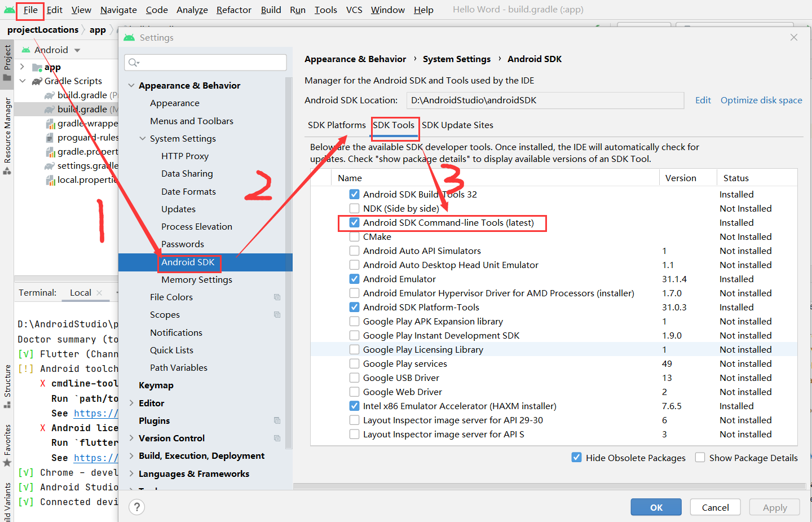Click the Cancel button
This screenshot has width=812, height=522.
tap(716, 507)
